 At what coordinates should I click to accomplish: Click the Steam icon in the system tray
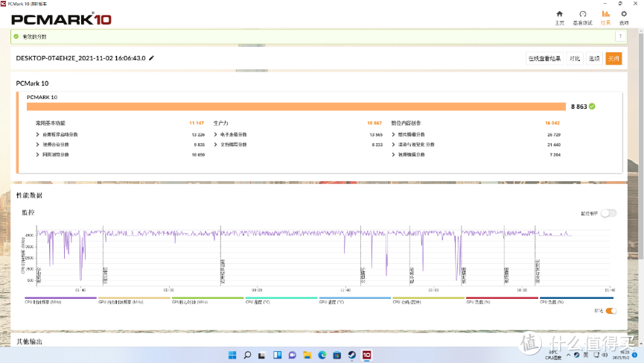coord(577,355)
